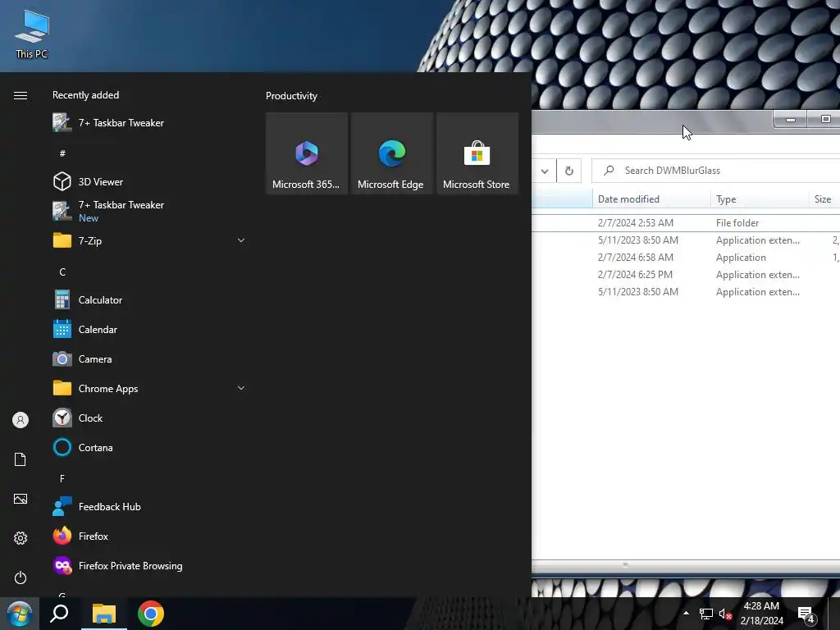840x630 pixels.
Task: Launch the Camera app
Action: click(x=150, y=359)
